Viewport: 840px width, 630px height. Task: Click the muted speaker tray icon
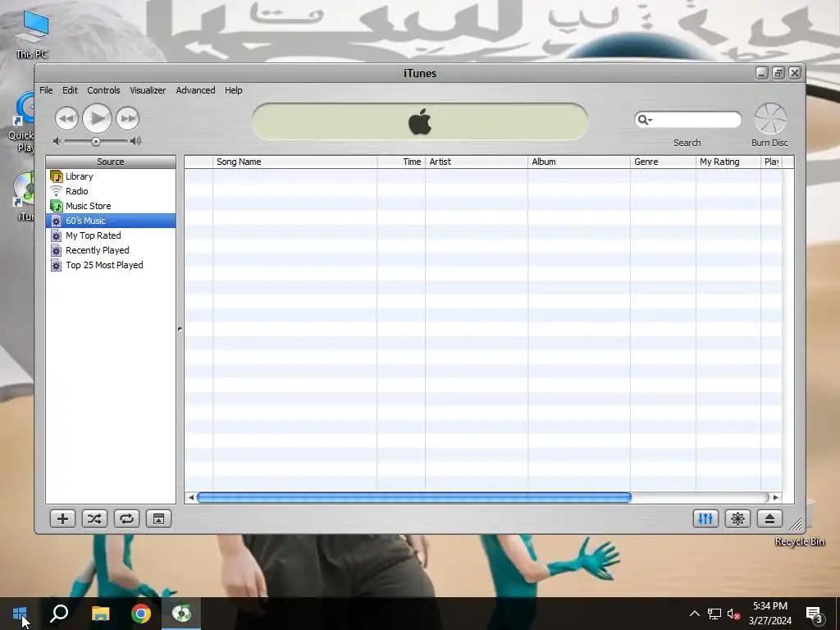coord(734,614)
